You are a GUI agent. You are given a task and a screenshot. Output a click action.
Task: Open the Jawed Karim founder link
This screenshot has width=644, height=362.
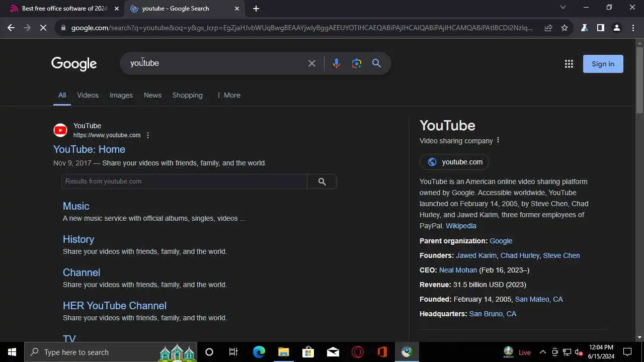476,255
